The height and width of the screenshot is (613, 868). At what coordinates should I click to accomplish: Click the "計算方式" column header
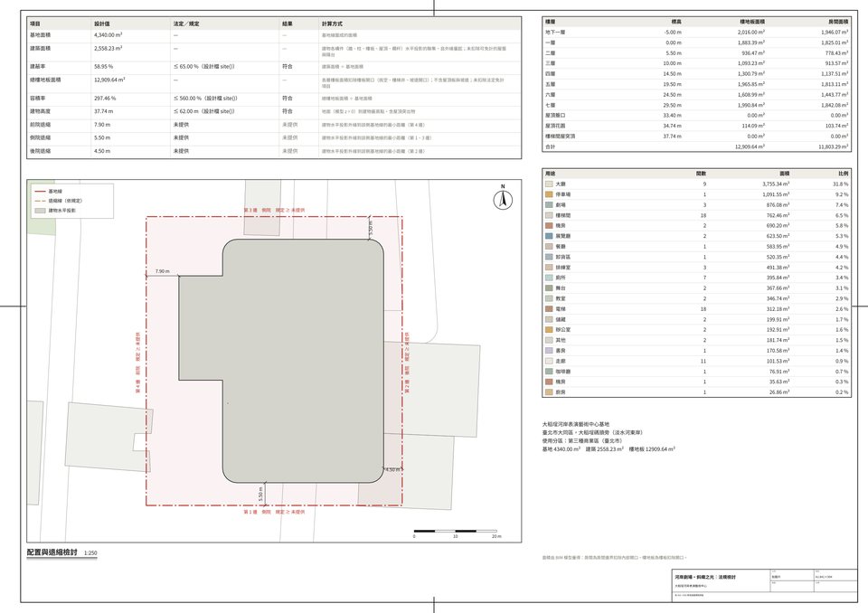pyautogui.click(x=332, y=24)
